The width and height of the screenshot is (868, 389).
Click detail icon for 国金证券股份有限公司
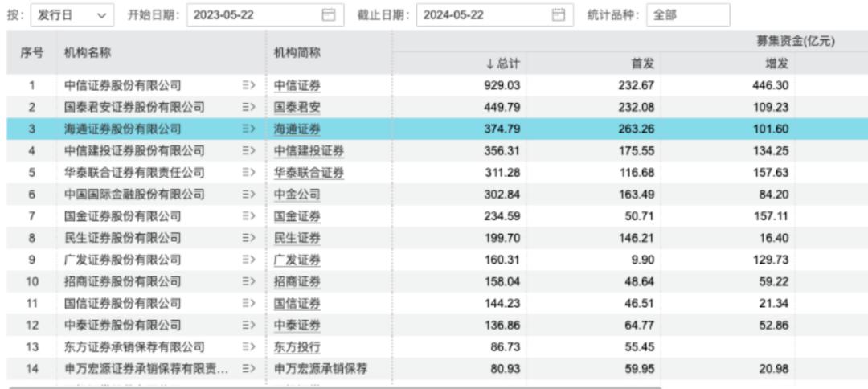coord(248,216)
